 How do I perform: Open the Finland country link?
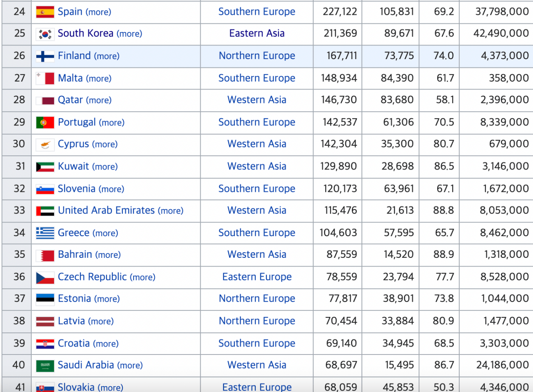pos(74,56)
